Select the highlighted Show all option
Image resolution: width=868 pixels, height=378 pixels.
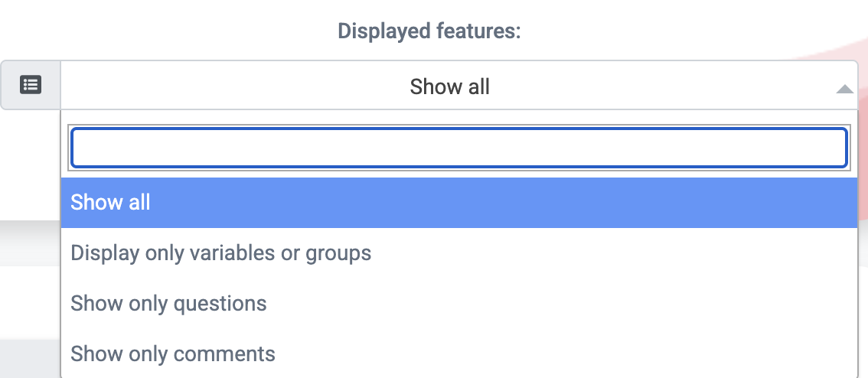pos(459,203)
